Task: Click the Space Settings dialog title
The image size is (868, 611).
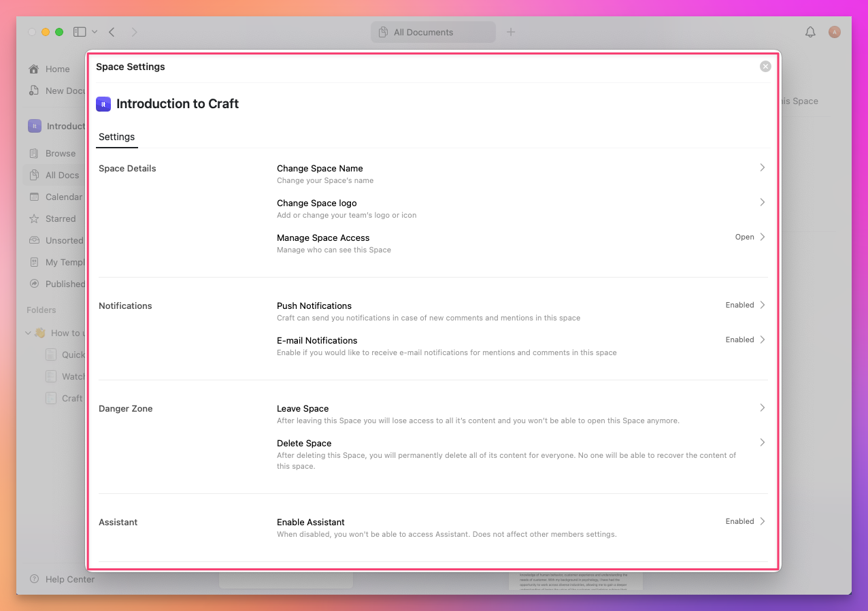Action: (131, 67)
